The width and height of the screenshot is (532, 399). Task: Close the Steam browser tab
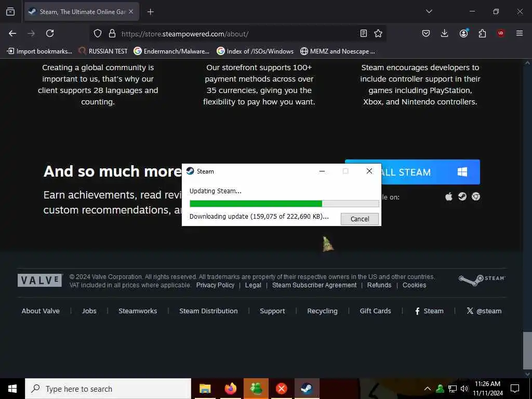coord(131,11)
